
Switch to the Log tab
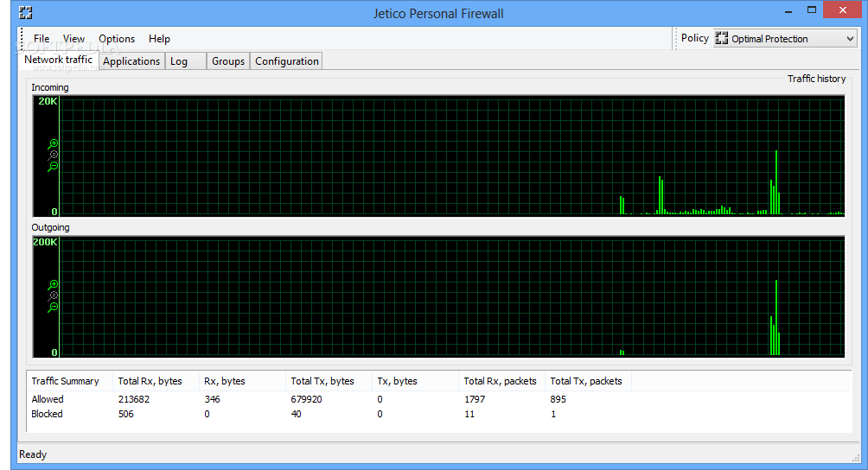186,61
